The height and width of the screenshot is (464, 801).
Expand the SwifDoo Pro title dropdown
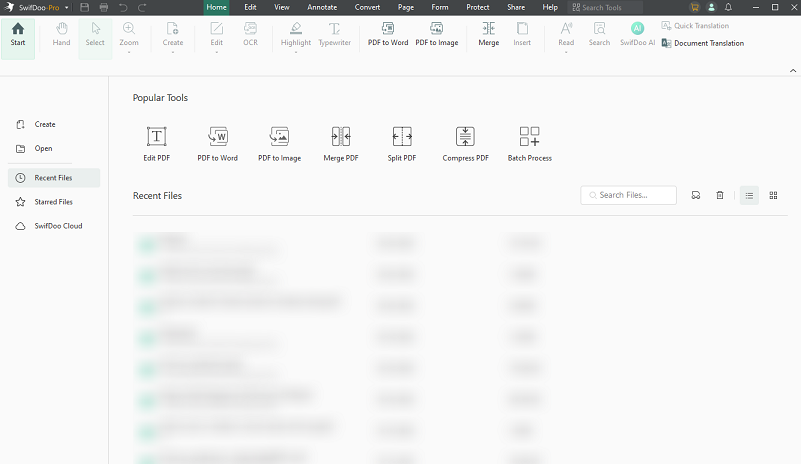(x=66, y=8)
